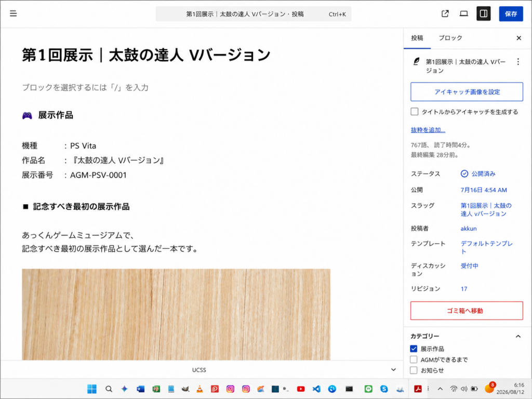Select the 投稿 tab
Screen dimensions: 532x399
pyautogui.click(x=417, y=38)
